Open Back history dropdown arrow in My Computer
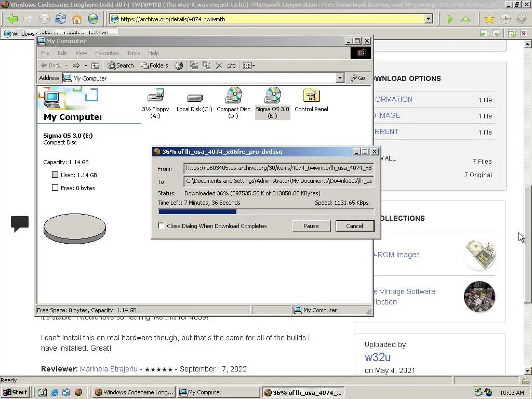Screen dimensions: 532x399 click(x=67, y=65)
